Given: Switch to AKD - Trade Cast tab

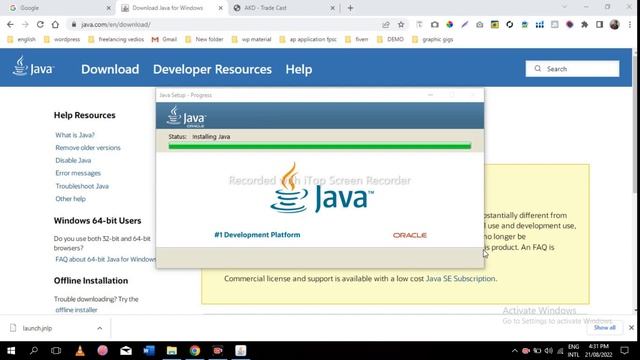Looking at the screenshot, I should [x=284, y=8].
